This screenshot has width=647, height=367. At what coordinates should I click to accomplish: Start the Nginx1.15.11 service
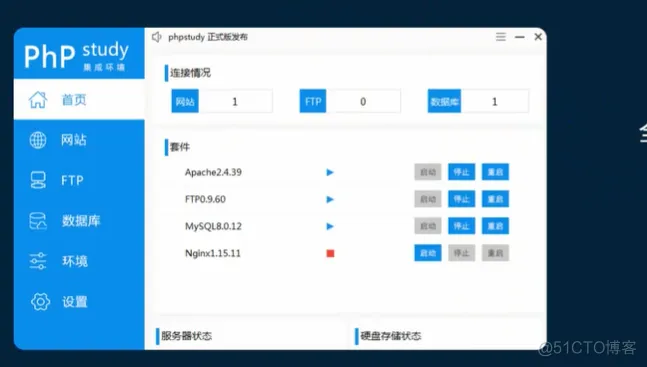click(428, 253)
